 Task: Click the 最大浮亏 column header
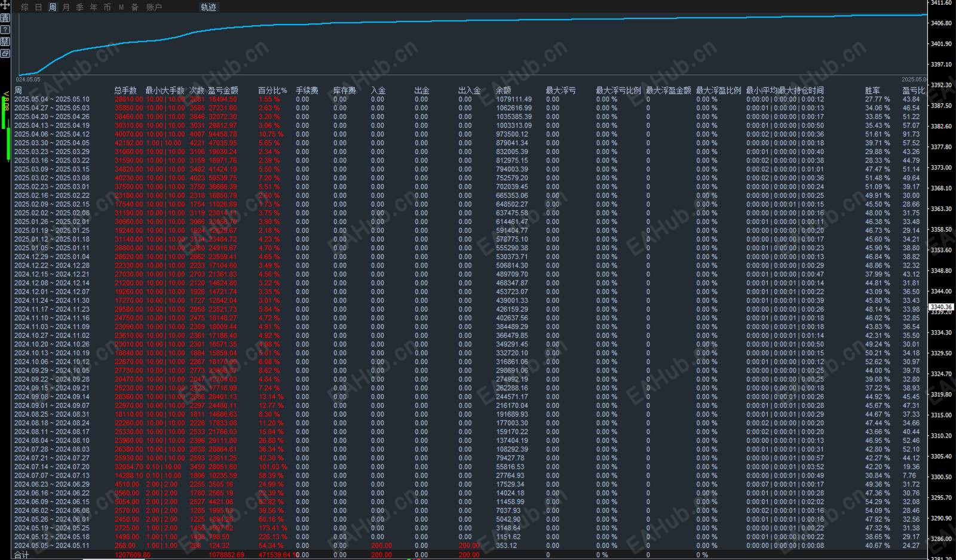tap(561, 90)
